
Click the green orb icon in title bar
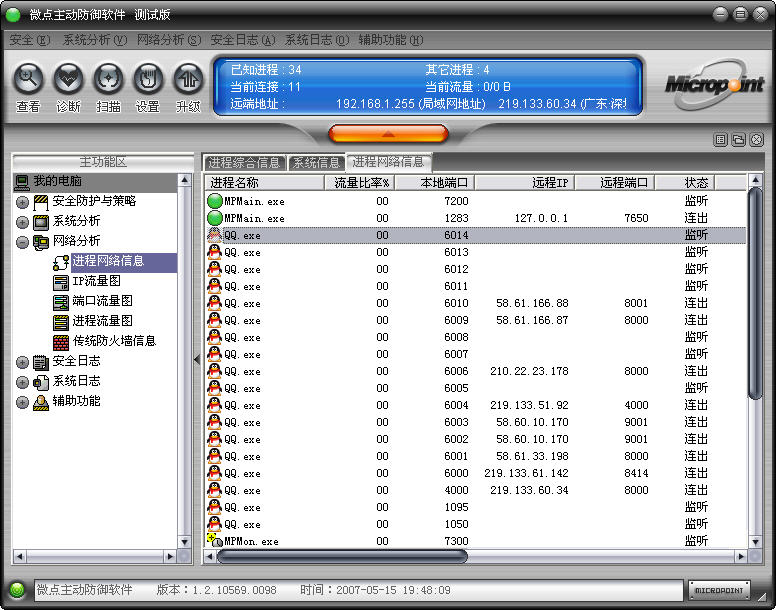click(x=12, y=15)
